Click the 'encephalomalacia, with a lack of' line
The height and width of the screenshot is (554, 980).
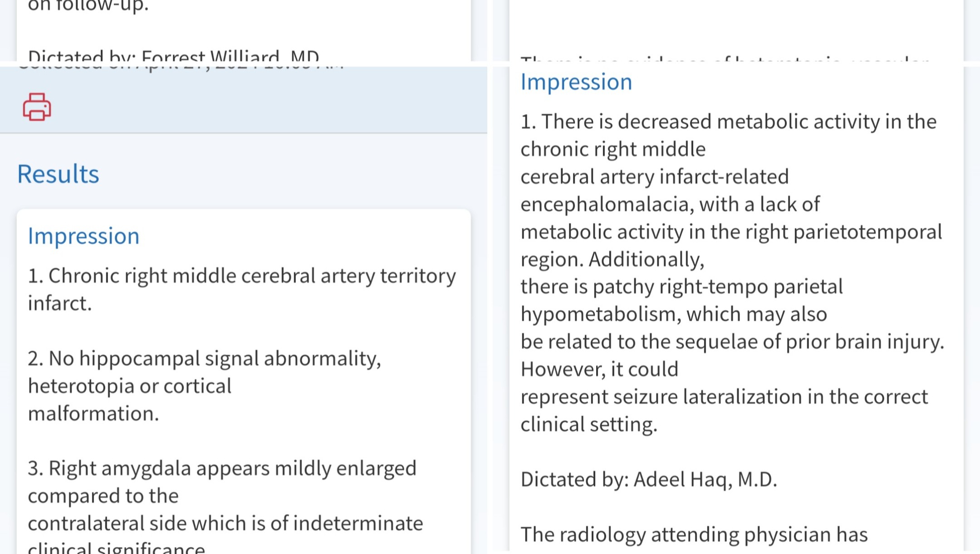pos(670,204)
